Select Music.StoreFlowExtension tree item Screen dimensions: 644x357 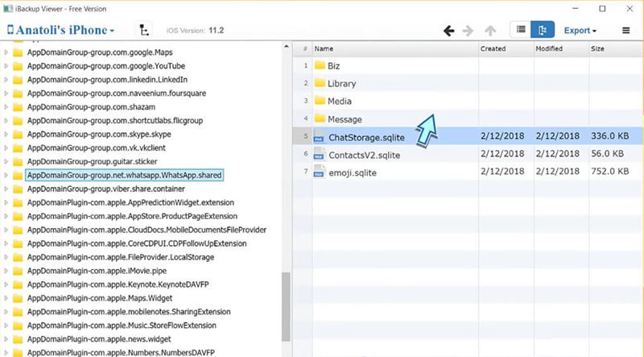pyautogui.click(x=122, y=326)
